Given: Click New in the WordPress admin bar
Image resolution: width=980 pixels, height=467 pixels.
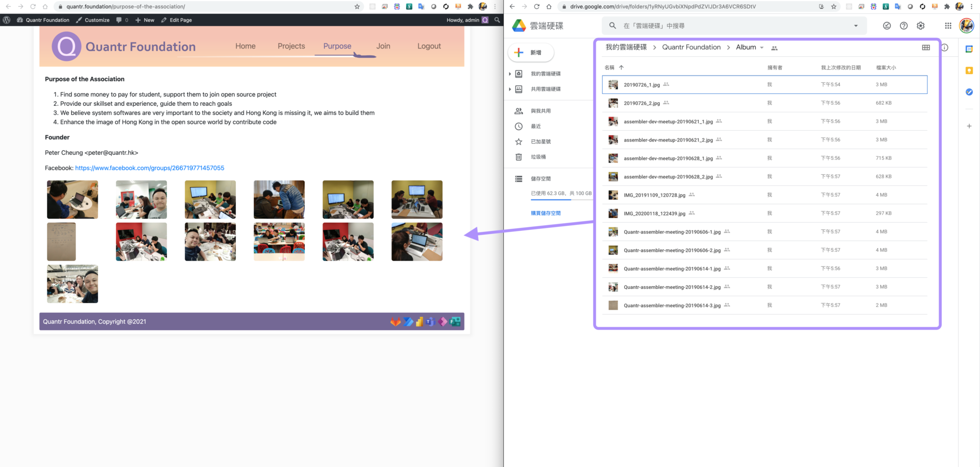Looking at the screenshot, I should pyautogui.click(x=144, y=20).
